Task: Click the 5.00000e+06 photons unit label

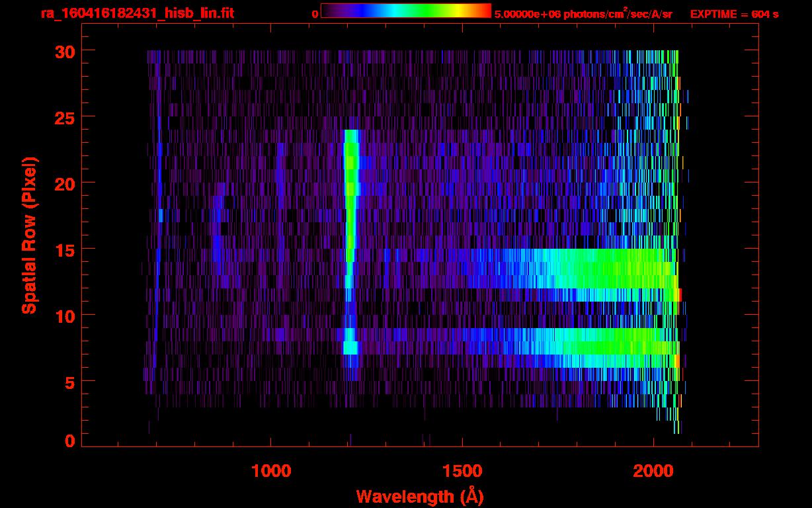Action: point(583,14)
